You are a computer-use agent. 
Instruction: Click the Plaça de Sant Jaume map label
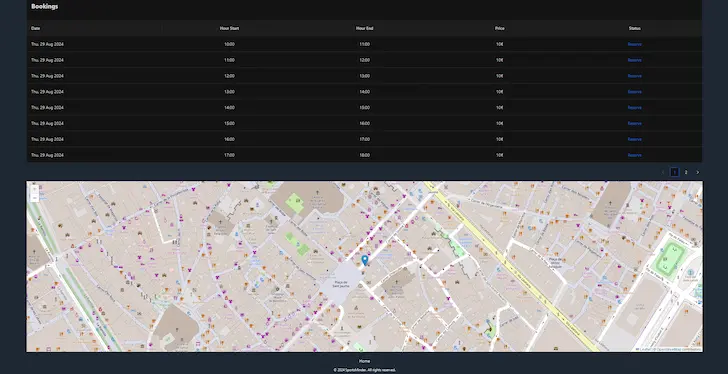click(341, 284)
